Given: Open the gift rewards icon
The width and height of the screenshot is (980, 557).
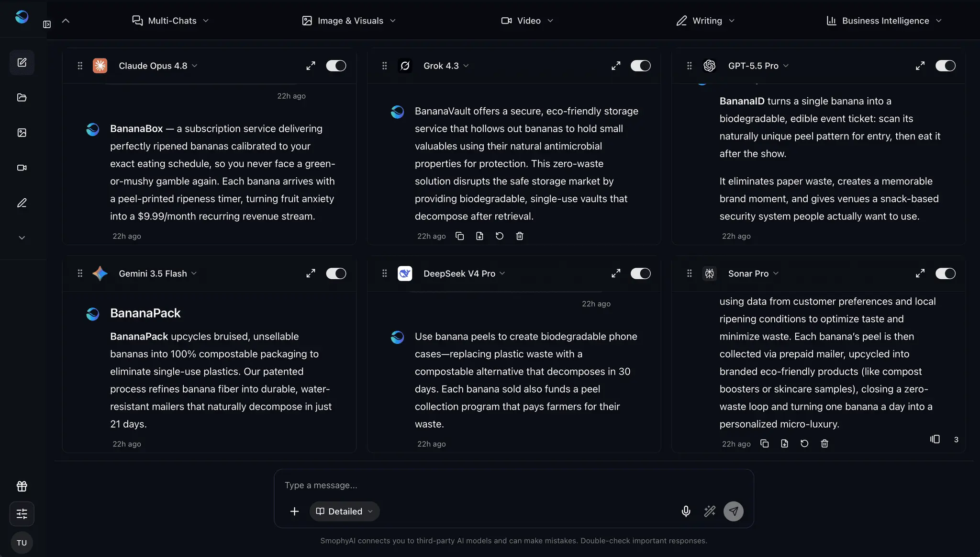Looking at the screenshot, I should 22,486.
